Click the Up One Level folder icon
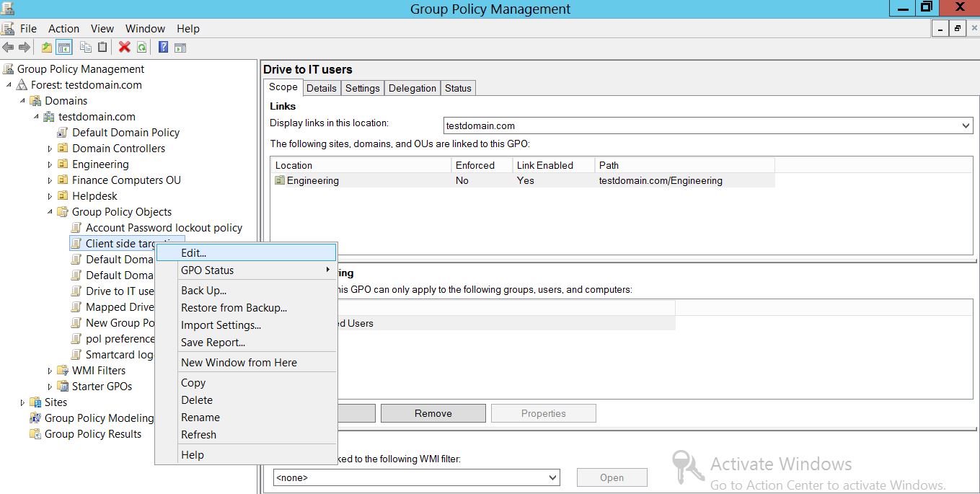Viewport: 980px width, 494px height. tap(47, 48)
